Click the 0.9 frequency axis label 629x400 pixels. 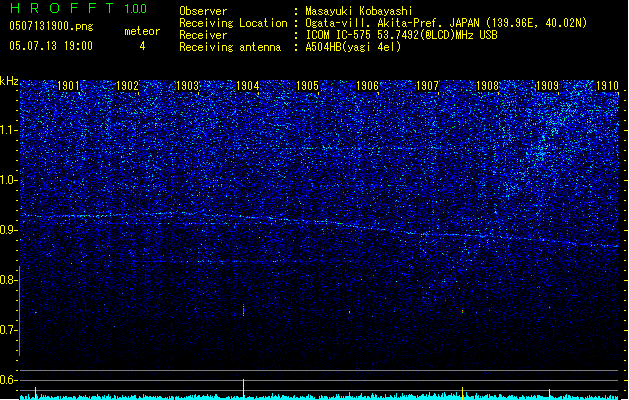[9, 230]
